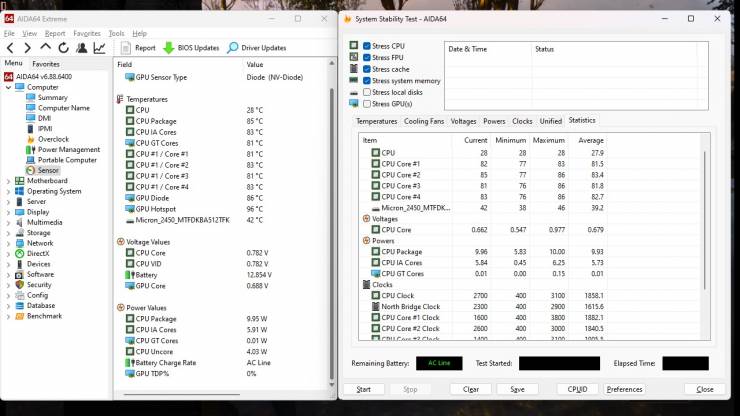The height and width of the screenshot is (416, 740).
Task: Open the Preferences button
Action: [x=624, y=389]
